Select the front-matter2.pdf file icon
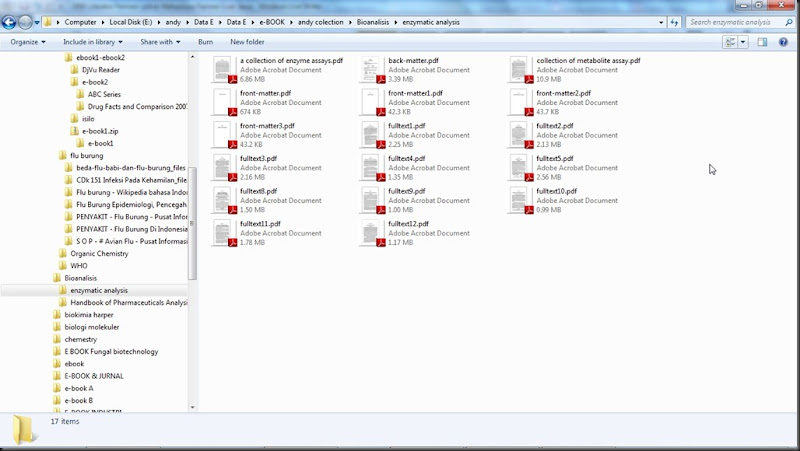 click(x=520, y=102)
